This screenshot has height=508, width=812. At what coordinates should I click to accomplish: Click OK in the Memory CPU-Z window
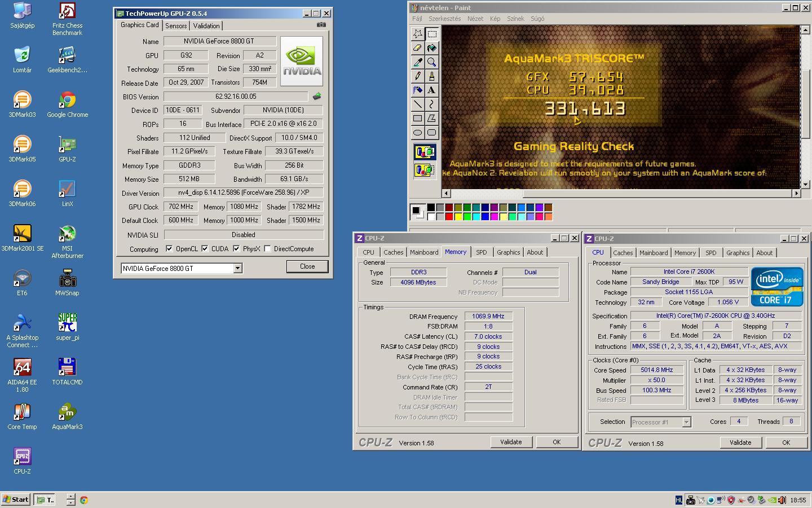point(557,442)
